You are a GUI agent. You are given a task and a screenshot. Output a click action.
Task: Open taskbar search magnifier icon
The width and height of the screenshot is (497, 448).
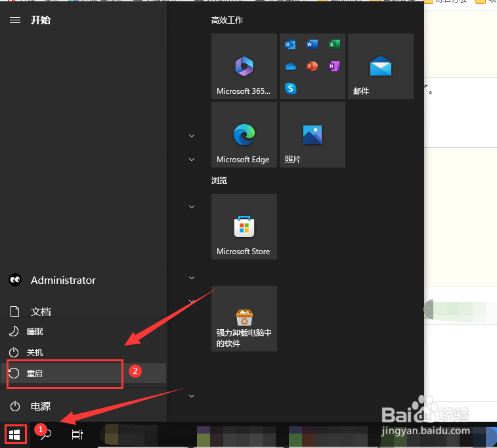click(x=46, y=435)
